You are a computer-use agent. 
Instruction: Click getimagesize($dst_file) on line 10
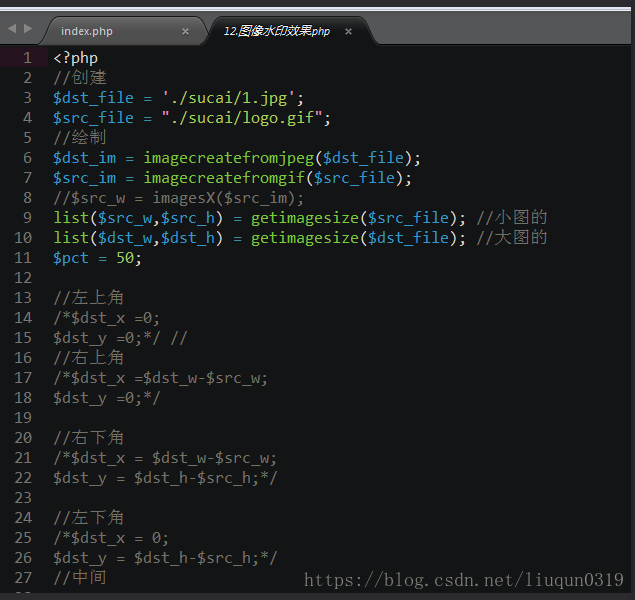tap(353, 238)
